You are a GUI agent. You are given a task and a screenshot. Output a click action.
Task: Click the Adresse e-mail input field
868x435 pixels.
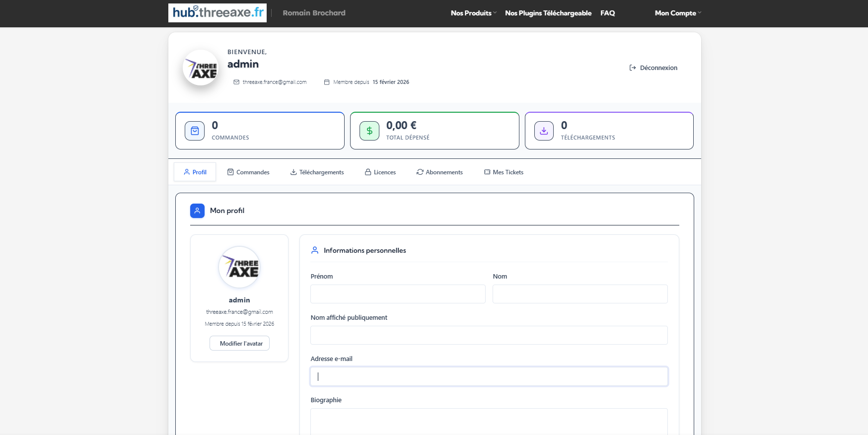[x=489, y=376]
